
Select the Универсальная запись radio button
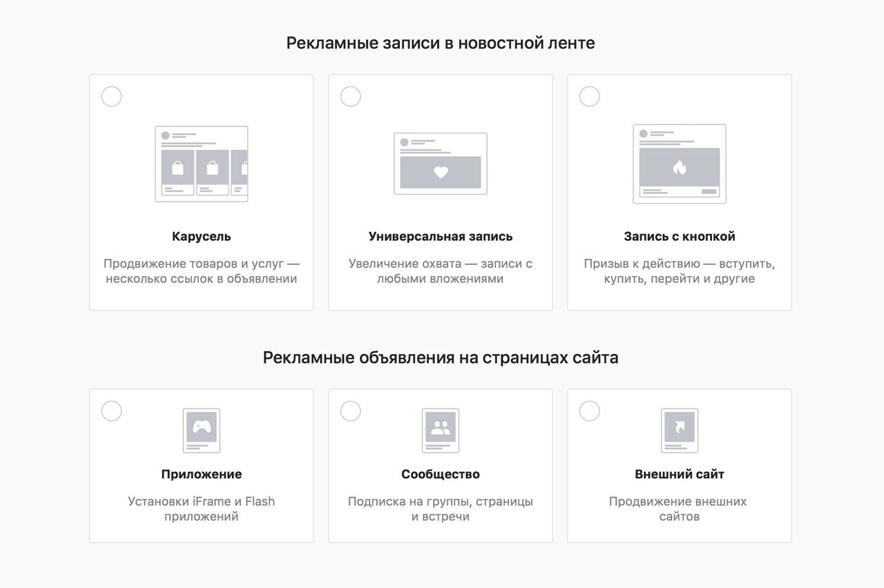point(351,97)
